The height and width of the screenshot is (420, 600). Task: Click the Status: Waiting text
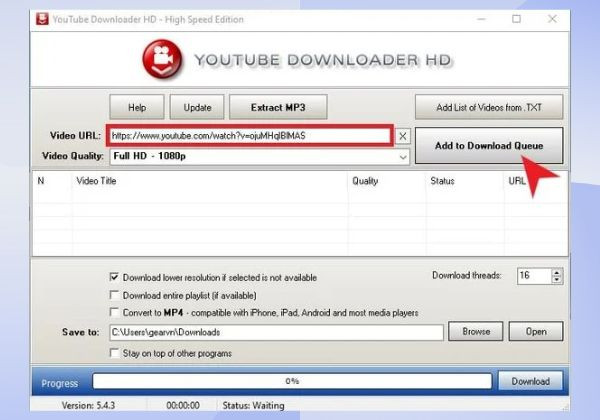(x=253, y=405)
